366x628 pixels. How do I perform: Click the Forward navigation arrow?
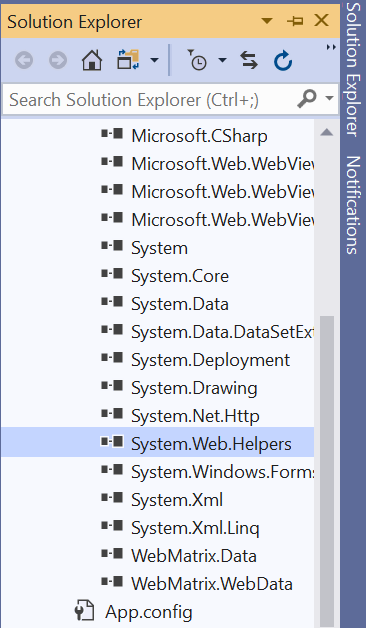click(58, 61)
